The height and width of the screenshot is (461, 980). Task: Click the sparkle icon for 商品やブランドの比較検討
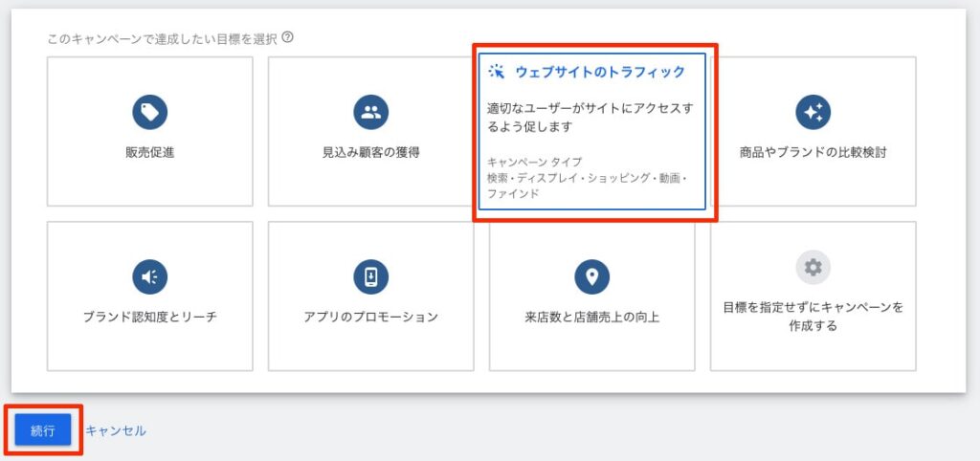(x=813, y=113)
